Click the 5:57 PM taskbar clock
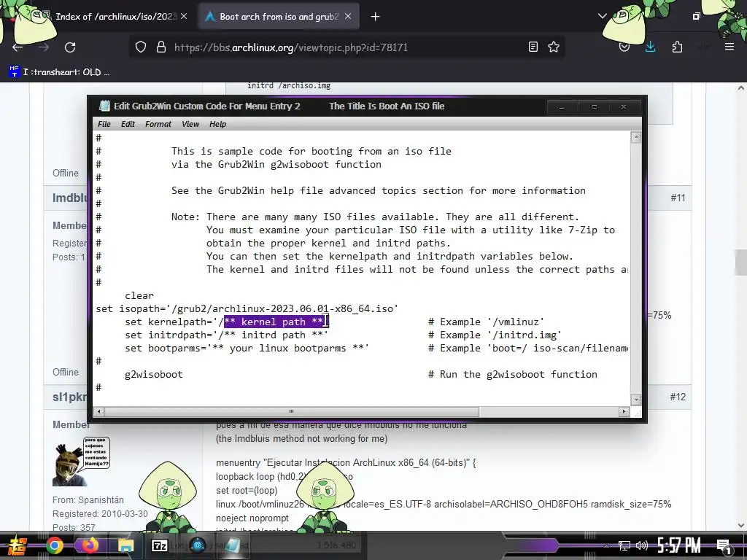The height and width of the screenshot is (560, 747). click(679, 545)
